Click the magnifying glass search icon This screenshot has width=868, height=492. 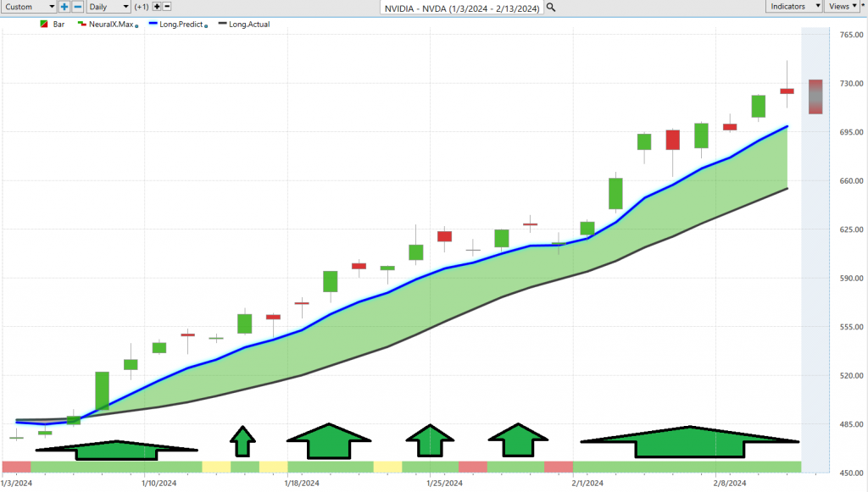pos(551,7)
